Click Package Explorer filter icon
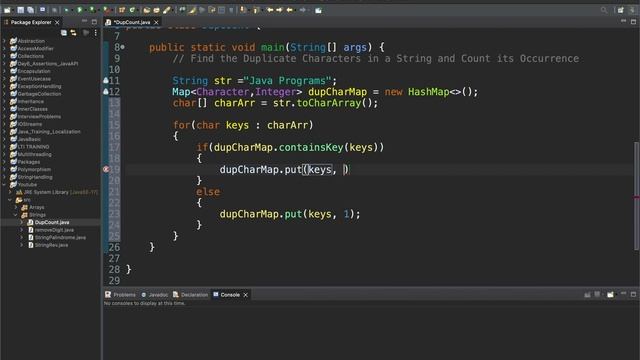 click(x=86, y=33)
